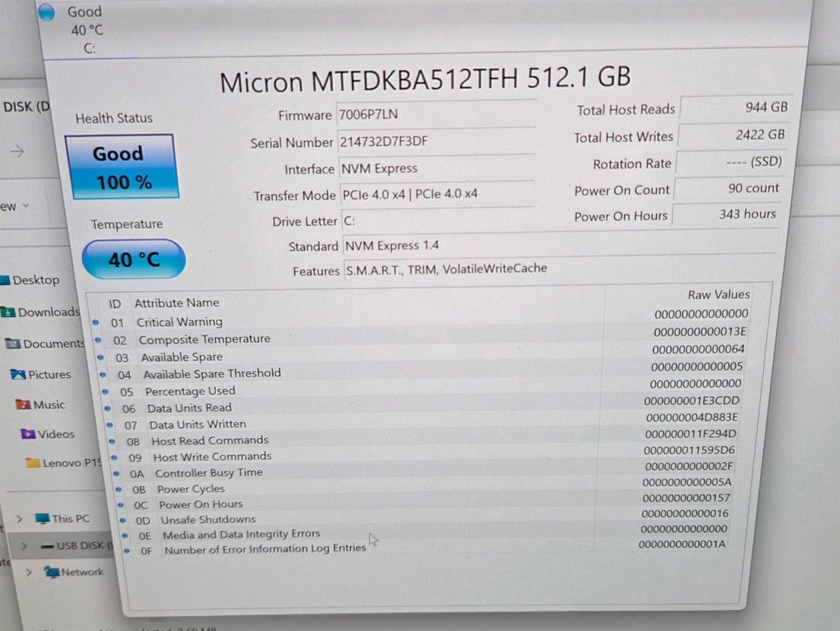Click the This PC monitor icon
Screen dimensions: 840x631
point(42,518)
